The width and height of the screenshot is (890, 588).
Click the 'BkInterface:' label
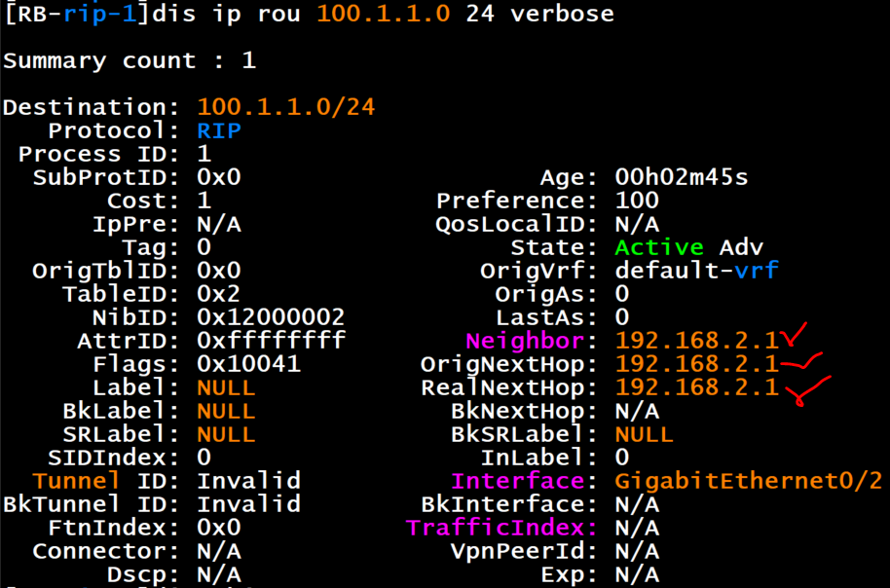(509, 503)
